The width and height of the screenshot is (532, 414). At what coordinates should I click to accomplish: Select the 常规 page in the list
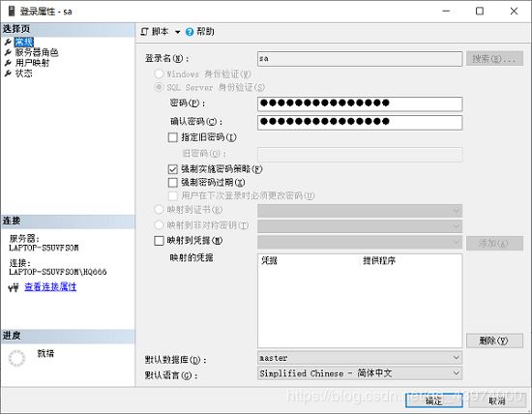pyautogui.click(x=23, y=43)
